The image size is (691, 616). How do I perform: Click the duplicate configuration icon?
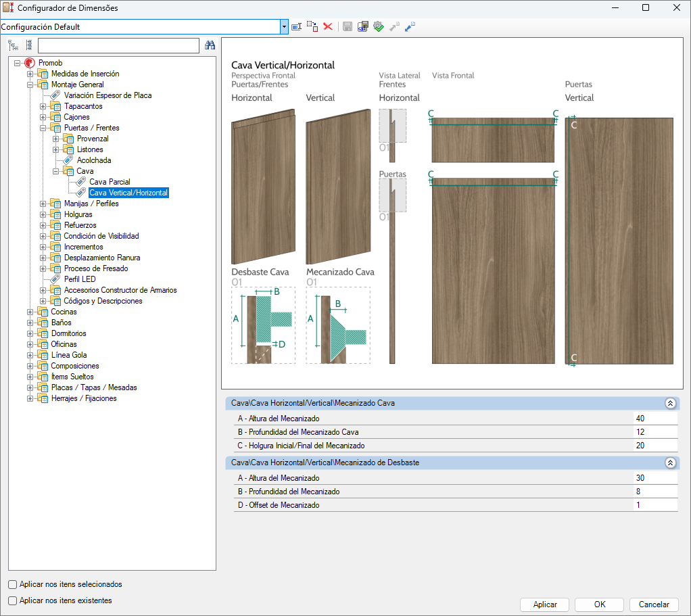coord(312,26)
